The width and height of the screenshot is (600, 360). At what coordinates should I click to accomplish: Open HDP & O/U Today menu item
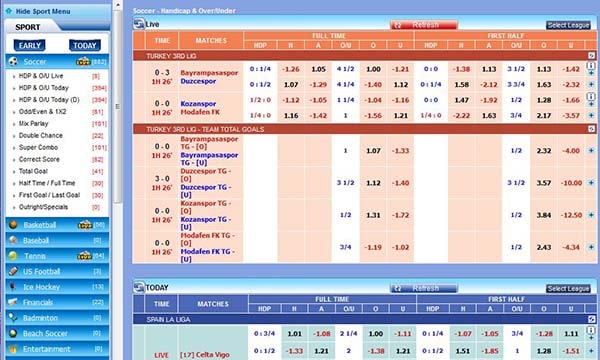pos(44,88)
